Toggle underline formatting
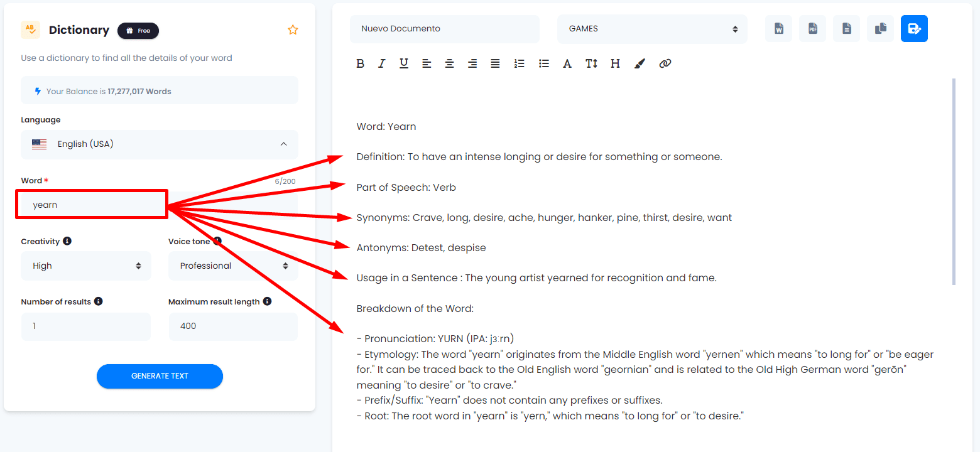 (x=404, y=63)
